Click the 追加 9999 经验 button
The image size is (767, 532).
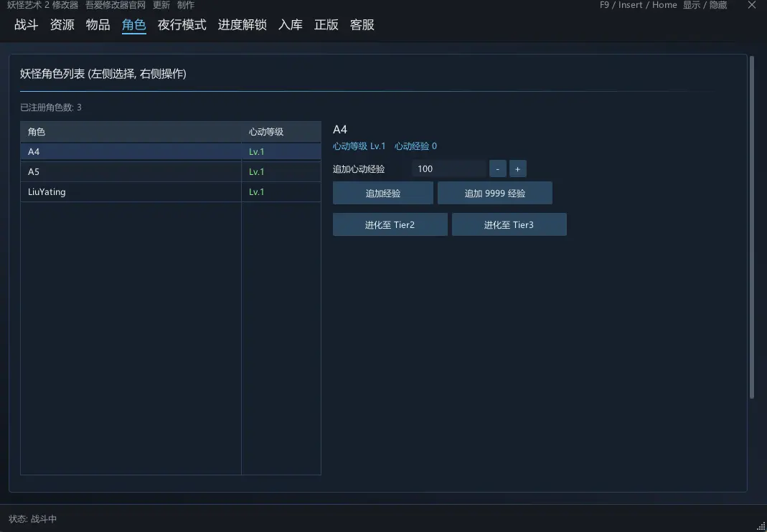coord(495,193)
